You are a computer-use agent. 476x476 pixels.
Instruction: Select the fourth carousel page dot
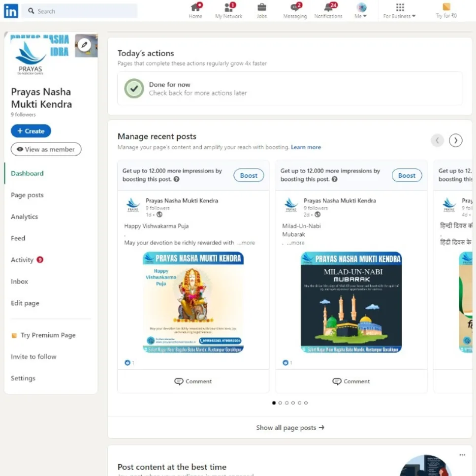point(293,403)
